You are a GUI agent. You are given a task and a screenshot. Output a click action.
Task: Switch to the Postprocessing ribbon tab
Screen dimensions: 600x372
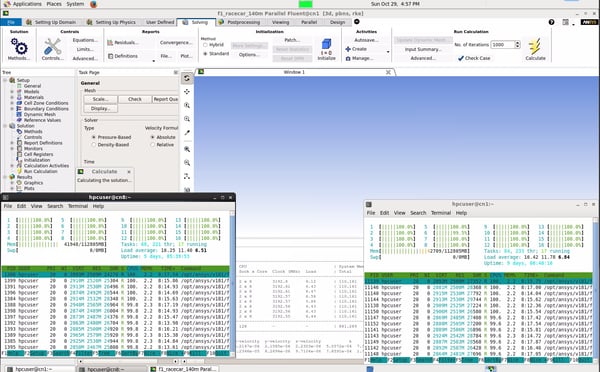pos(239,22)
